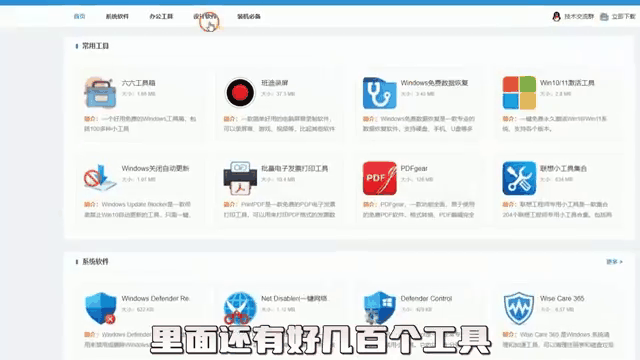This screenshot has height=360, width=640.
Task: Go to the 首页 home tab
Action: 80,16
